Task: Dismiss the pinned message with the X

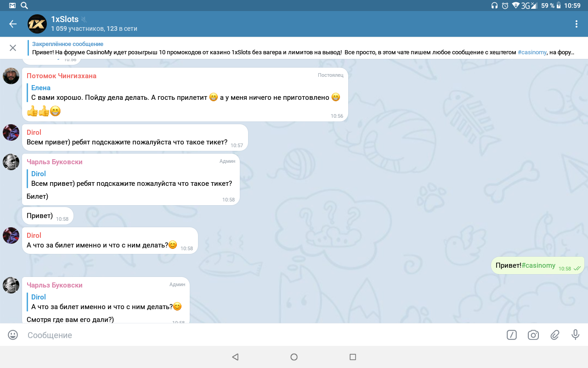Action: [x=13, y=48]
